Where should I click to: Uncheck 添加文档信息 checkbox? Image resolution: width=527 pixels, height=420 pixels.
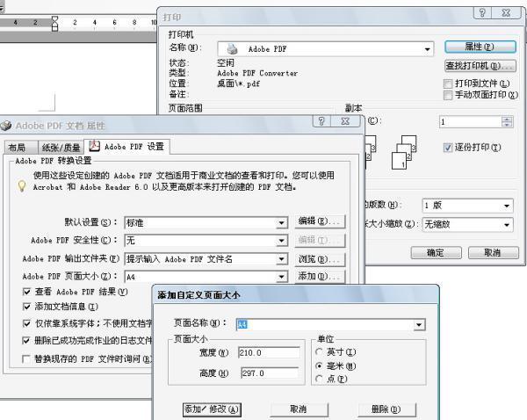(x=26, y=307)
